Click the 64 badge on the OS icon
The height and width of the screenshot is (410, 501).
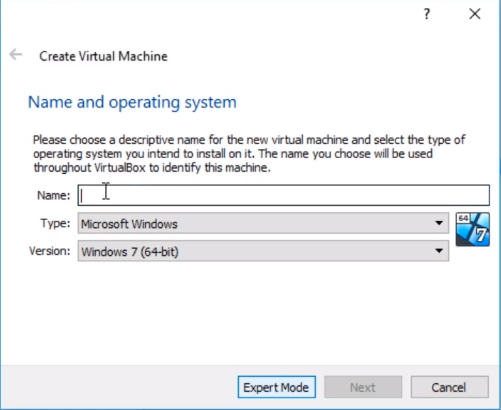click(463, 218)
